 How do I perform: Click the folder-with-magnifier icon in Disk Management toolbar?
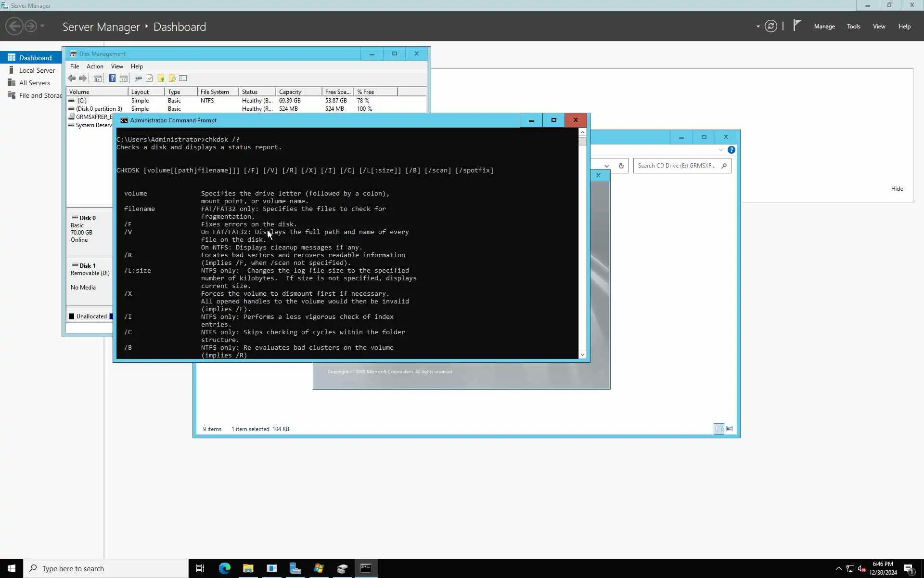coord(172,79)
